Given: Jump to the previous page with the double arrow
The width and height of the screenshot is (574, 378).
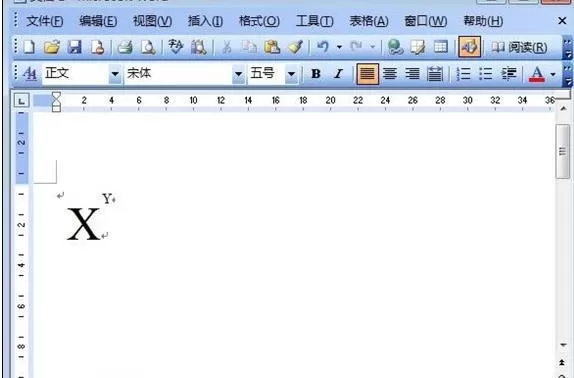Looking at the screenshot, I should [562, 362].
